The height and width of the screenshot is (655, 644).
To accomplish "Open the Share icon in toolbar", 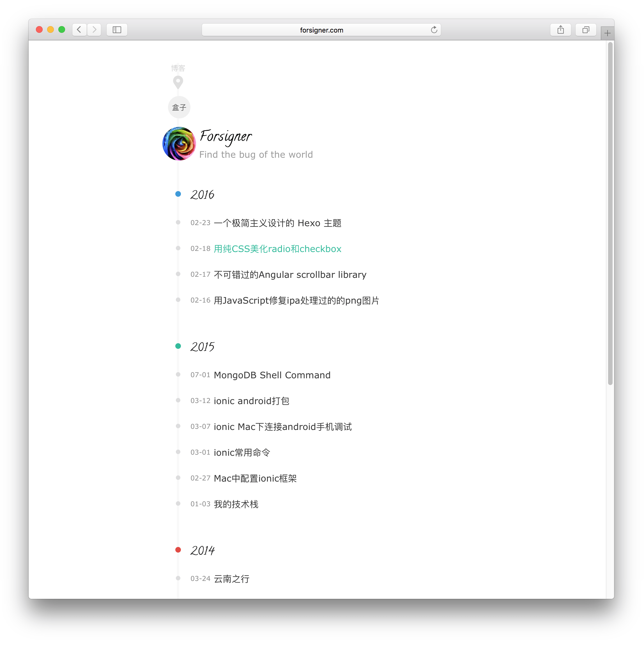I will pyautogui.click(x=560, y=30).
